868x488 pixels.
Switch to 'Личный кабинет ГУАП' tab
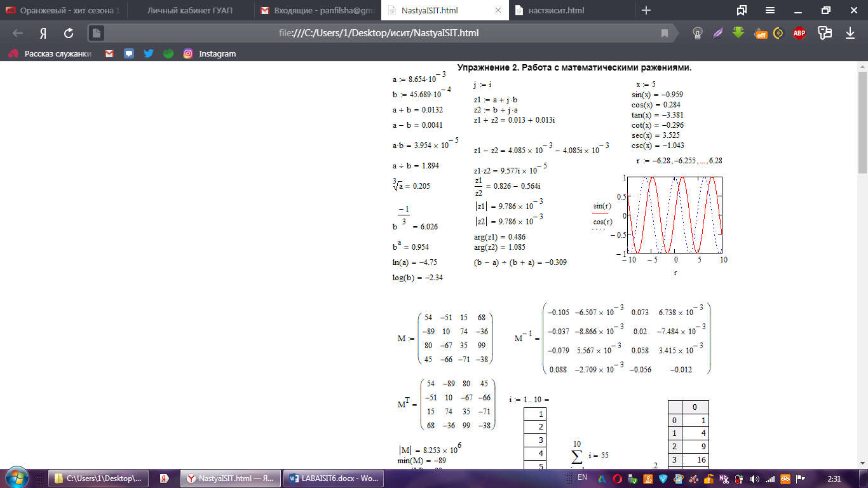point(191,11)
